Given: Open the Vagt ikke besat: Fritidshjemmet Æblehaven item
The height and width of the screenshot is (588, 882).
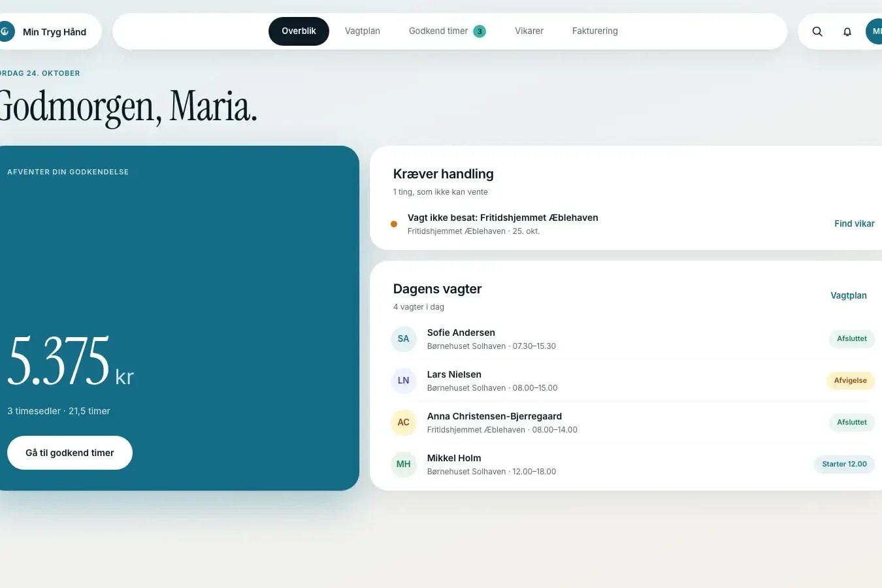Looking at the screenshot, I should tap(632, 224).
